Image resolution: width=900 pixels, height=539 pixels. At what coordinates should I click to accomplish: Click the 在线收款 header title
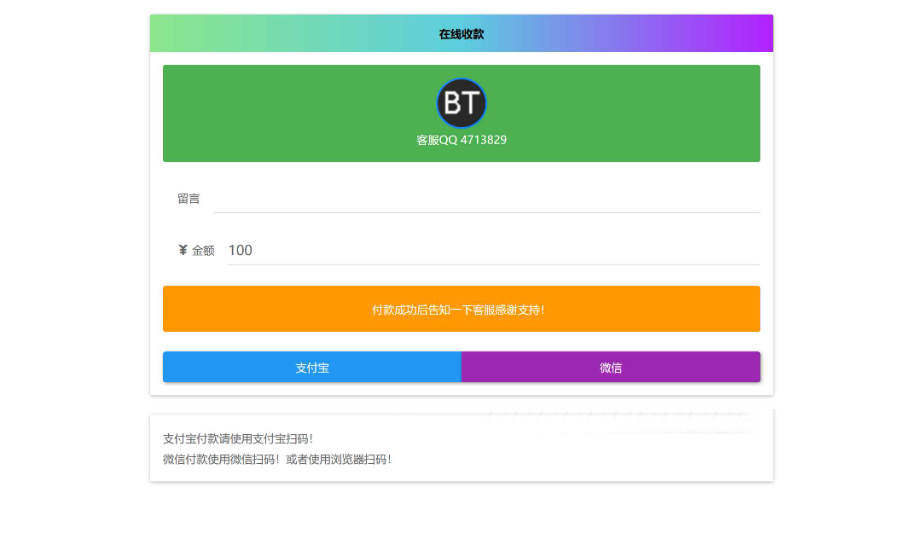[x=461, y=34]
